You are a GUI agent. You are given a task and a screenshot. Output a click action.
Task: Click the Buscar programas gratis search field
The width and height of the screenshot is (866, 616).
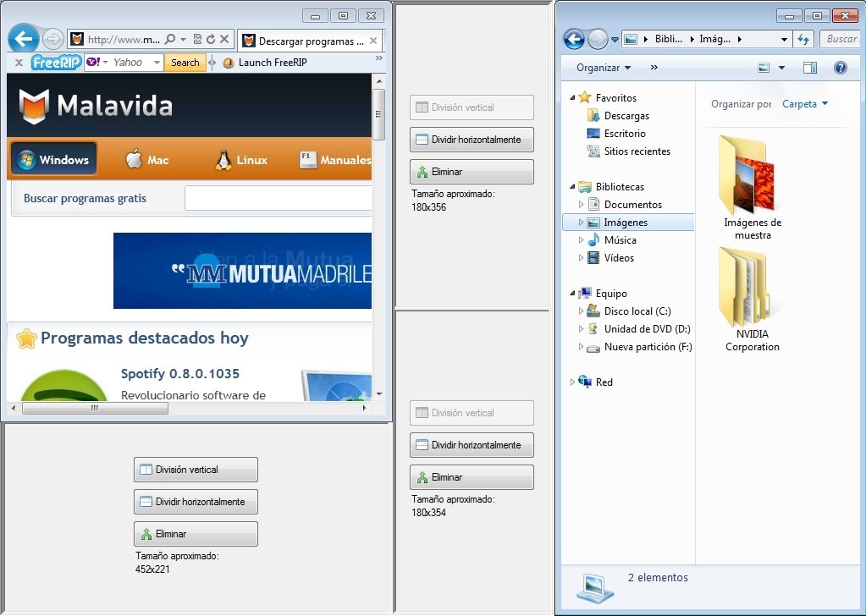click(x=279, y=198)
